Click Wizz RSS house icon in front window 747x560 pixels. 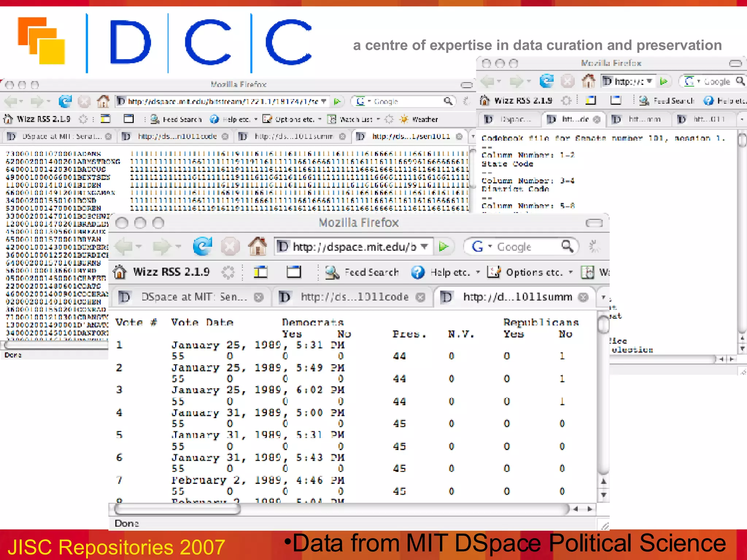coord(120,272)
